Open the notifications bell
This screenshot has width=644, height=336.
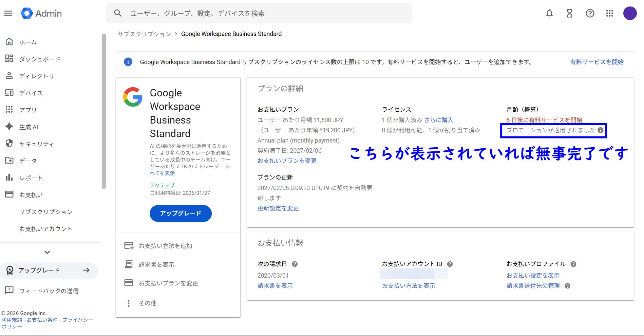pyautogui.click(x=549, y=13)
